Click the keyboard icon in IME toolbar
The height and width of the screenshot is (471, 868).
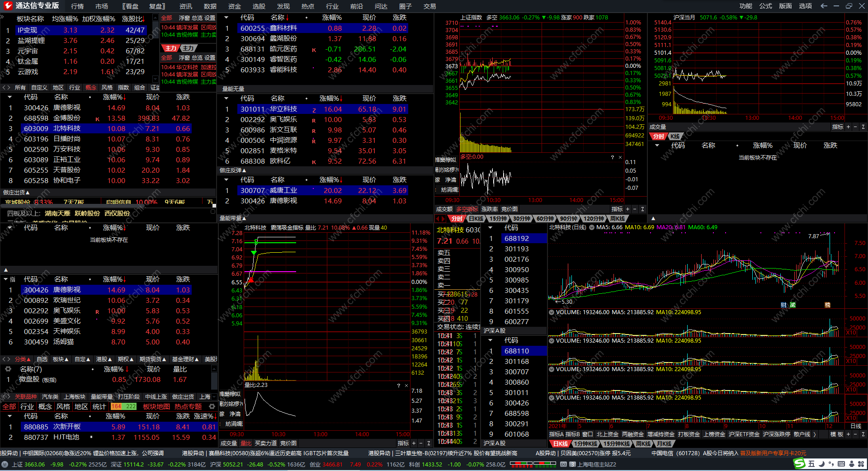click(x=841, y=464)
